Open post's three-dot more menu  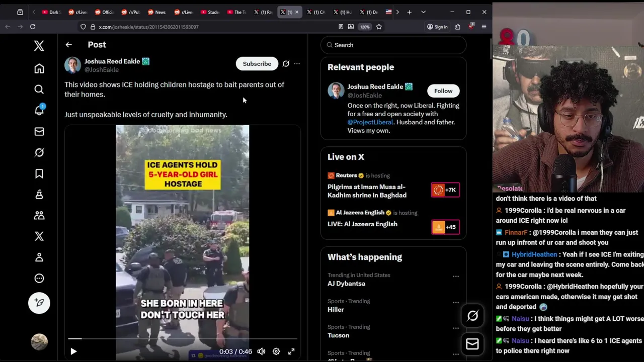coord(297,64)
